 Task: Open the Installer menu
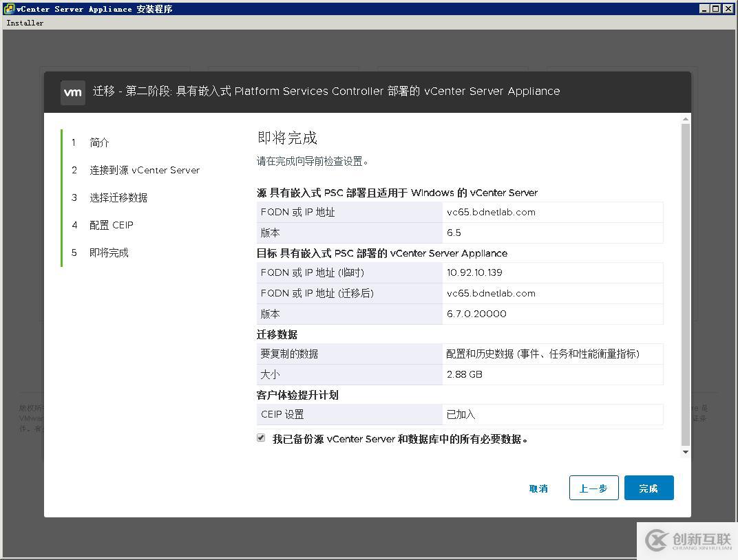[x=25, y=23]
